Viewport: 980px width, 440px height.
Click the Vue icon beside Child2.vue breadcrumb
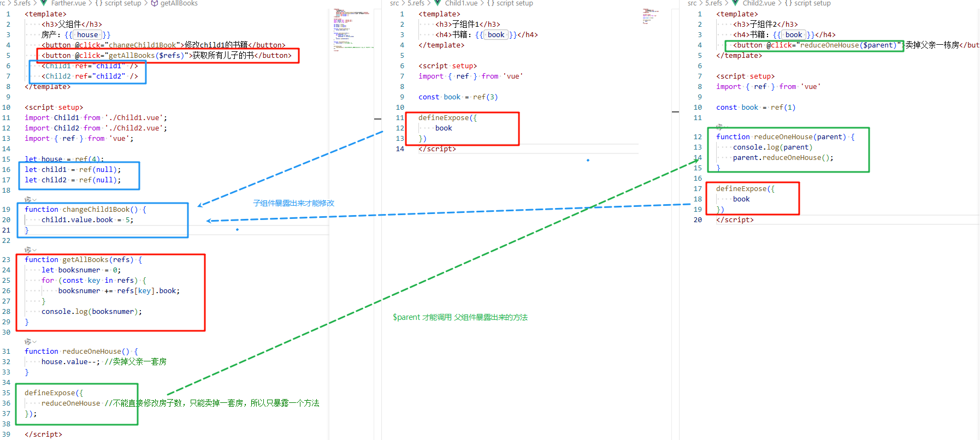click(735, 3)
